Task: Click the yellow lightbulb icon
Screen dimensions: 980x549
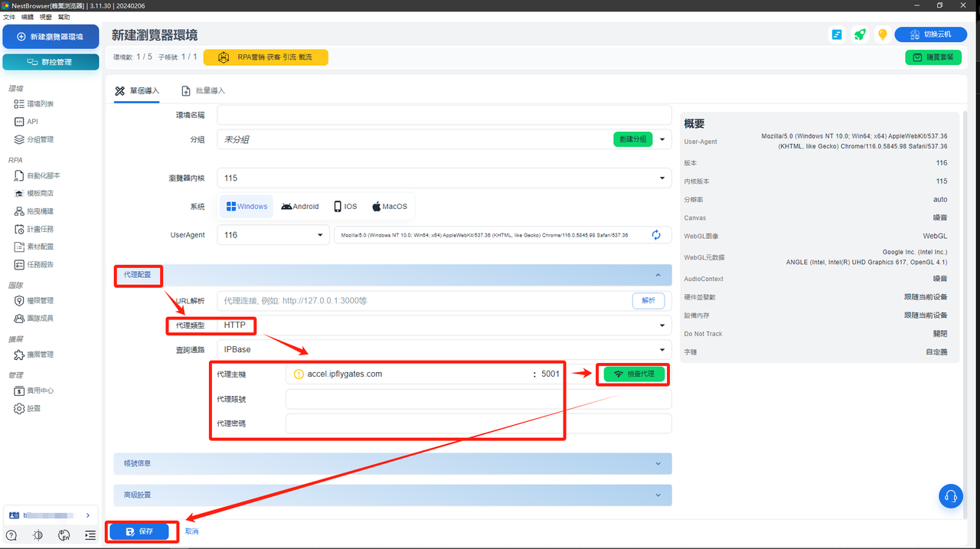Action: click(x=882, y=34)
